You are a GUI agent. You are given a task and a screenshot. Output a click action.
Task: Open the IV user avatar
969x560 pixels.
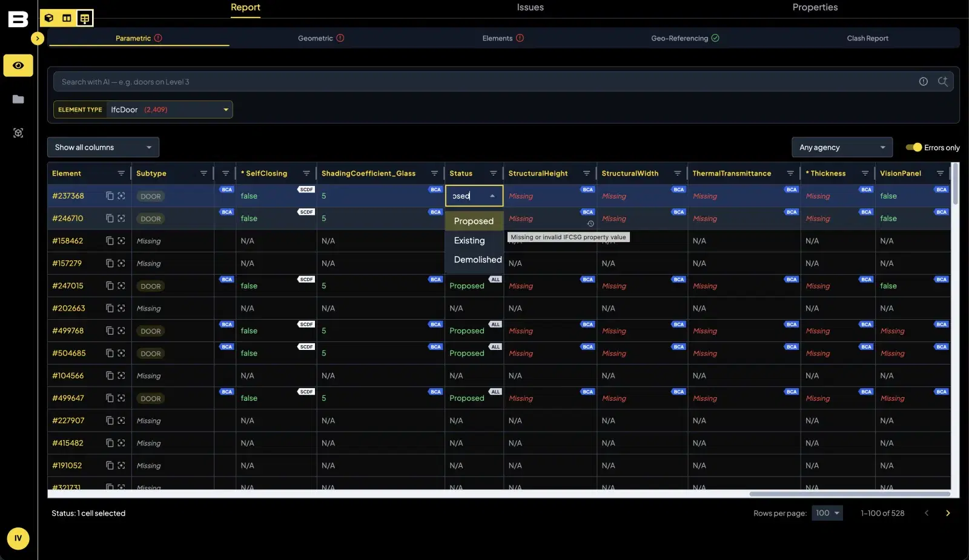18,538
